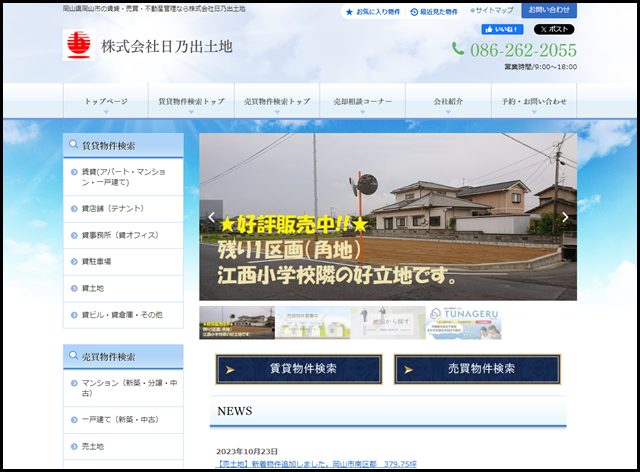
Task: Open 賃貸物件検索トップ navigation tab
Action: [x=191, y=101]
